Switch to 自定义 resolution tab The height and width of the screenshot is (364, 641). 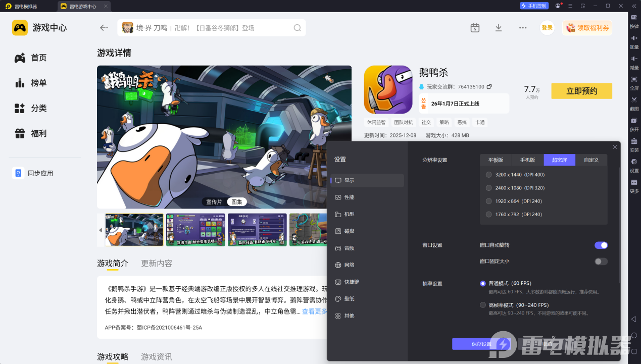click(591, 160)
